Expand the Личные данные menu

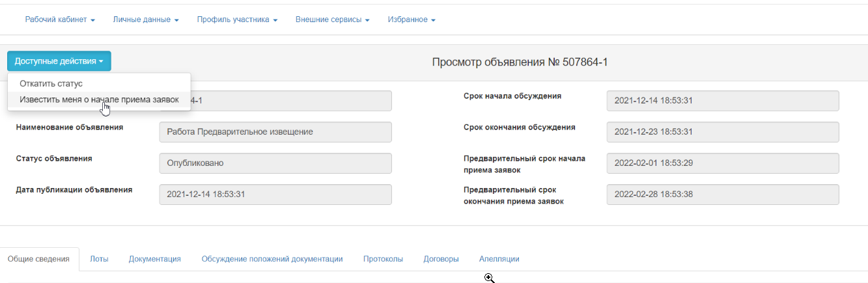[x=145, y=20]
